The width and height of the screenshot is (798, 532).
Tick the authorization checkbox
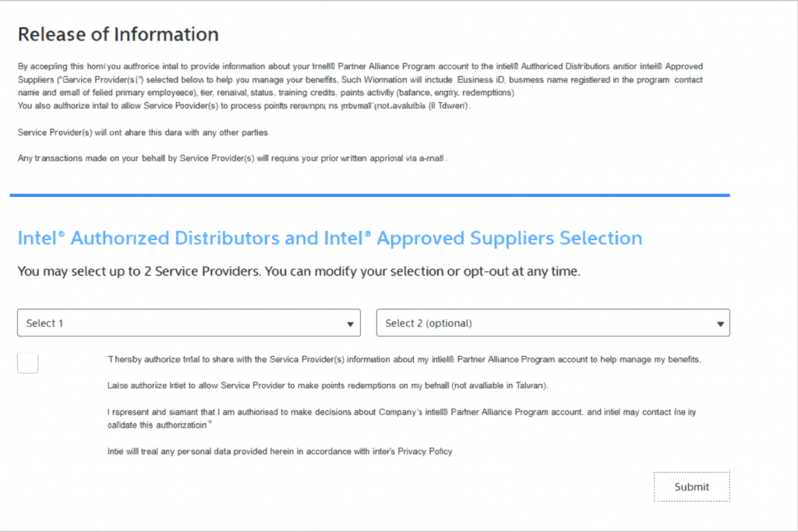tap(28, 363)
